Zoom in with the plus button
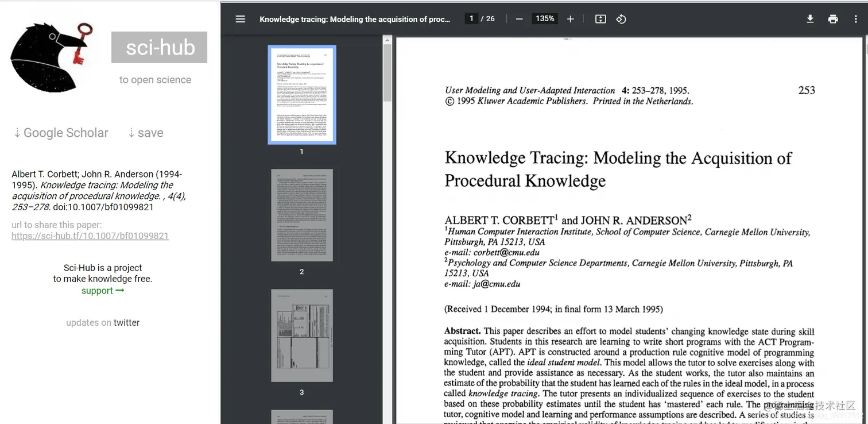Image resolution: width=868 pixels, height=424 pixels. pos(570,19)
